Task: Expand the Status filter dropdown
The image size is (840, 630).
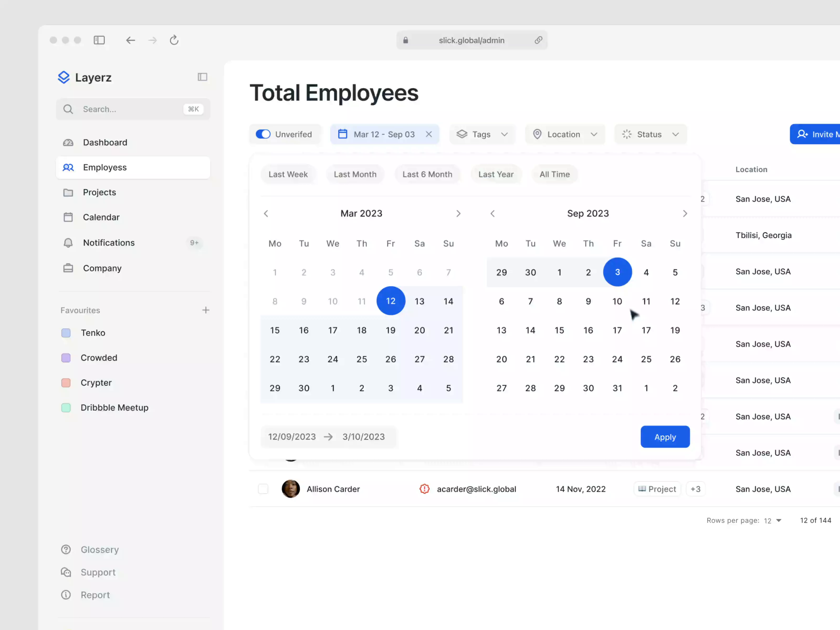Action: pos(650,134)
